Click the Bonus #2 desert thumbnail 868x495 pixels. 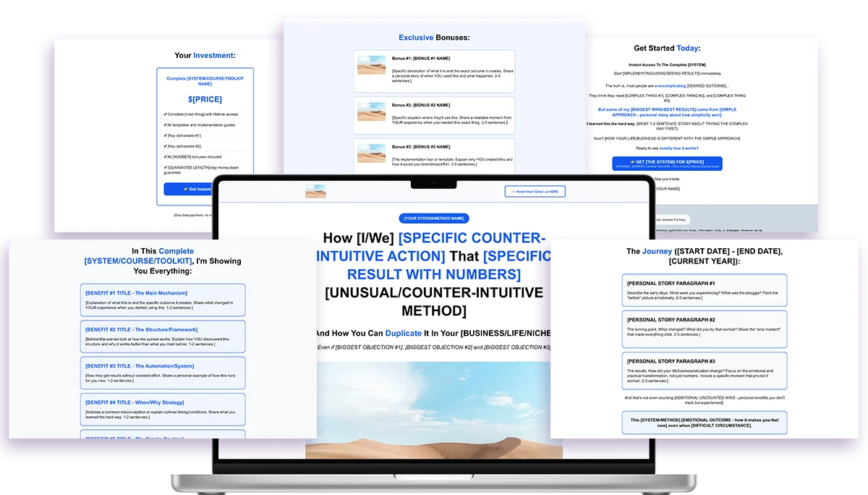point(375,110)
